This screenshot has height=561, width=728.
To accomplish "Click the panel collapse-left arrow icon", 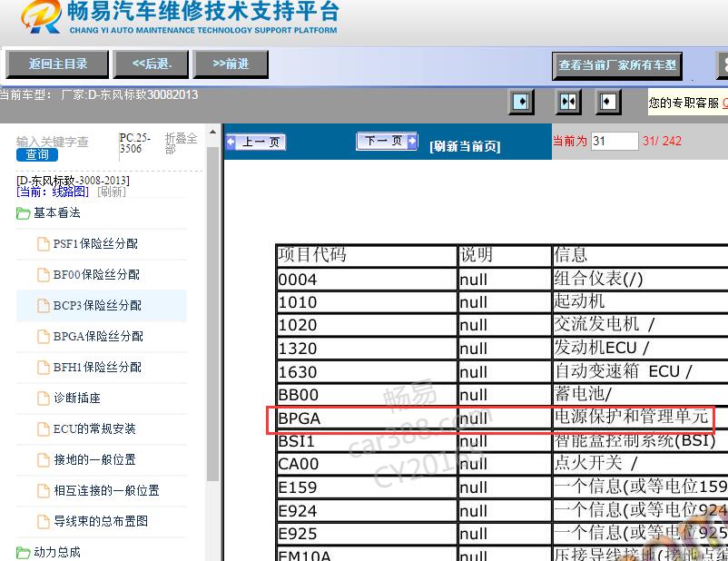I will 608,102.
